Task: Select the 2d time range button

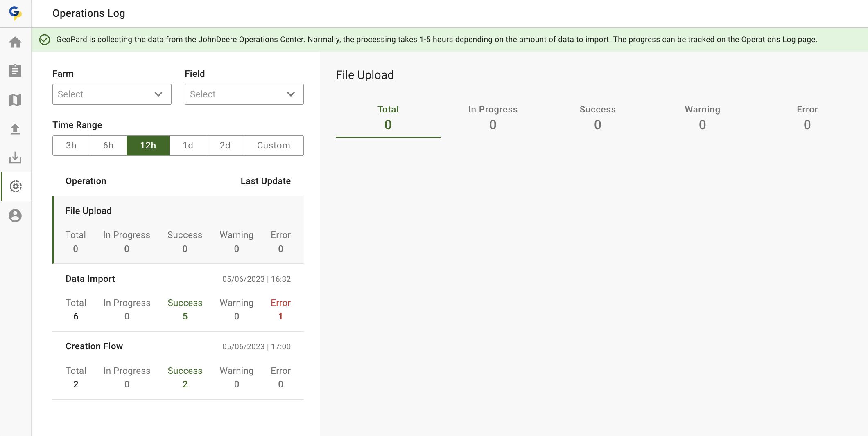Action: click(x=225, y=146)
